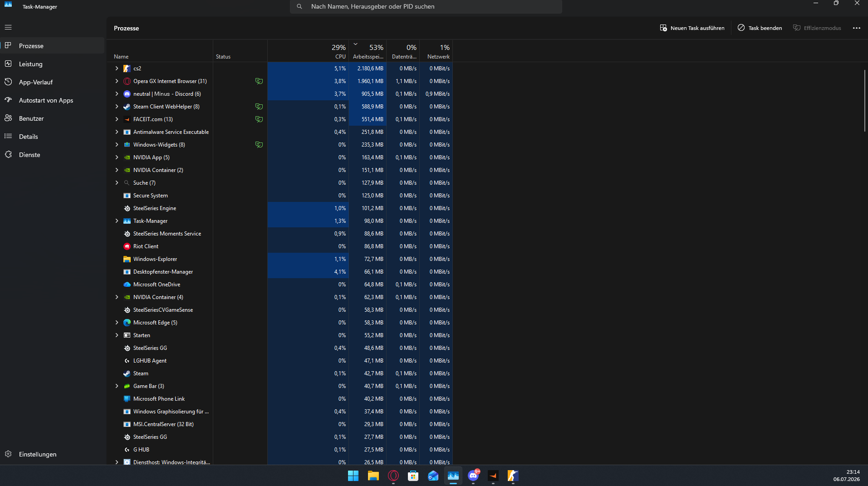The height and width of the screenshot is (486, 868).
Task: Sort by the Netzwerk column header
Action: click(x=436, y=51)
